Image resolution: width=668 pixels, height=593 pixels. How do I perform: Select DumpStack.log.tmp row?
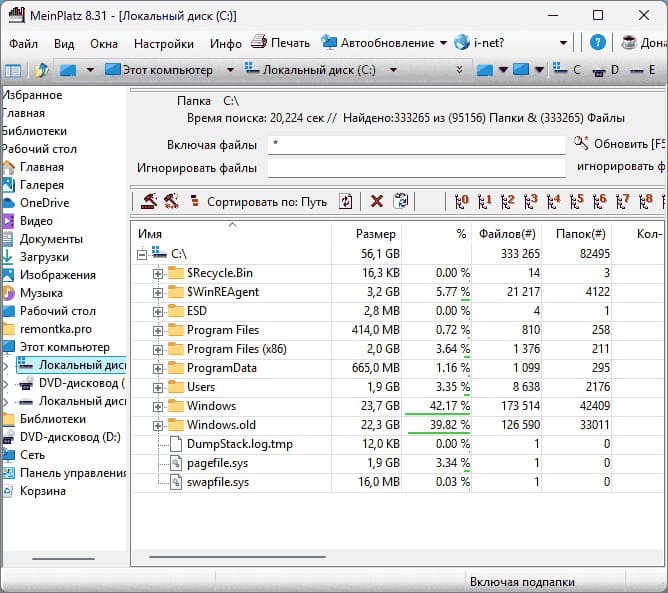coord(398,444)
